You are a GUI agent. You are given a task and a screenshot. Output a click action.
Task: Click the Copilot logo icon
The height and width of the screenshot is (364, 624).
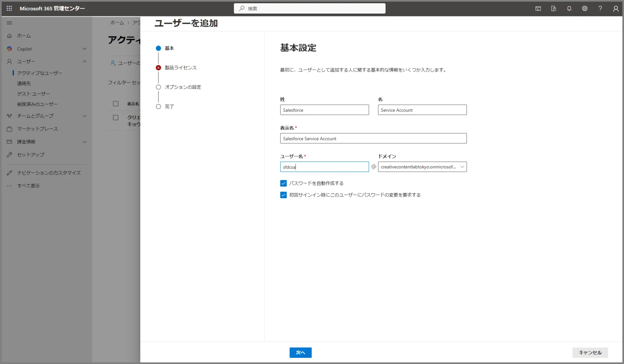(x=9, y=49)
